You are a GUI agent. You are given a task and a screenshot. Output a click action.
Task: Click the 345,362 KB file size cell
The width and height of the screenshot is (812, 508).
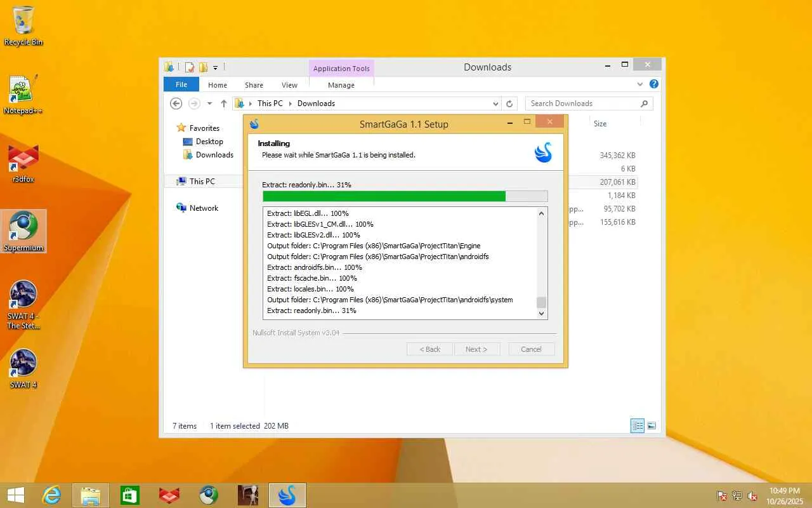pos(617,156)
